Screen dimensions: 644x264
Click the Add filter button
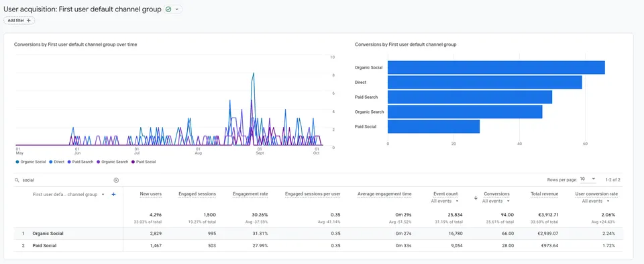[x=19, y=20]
